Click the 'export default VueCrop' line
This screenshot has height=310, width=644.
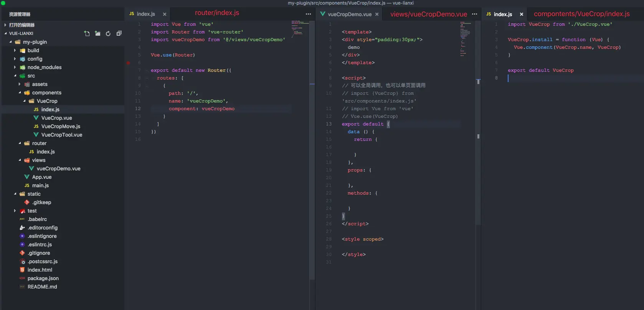(x=541, y=70)
